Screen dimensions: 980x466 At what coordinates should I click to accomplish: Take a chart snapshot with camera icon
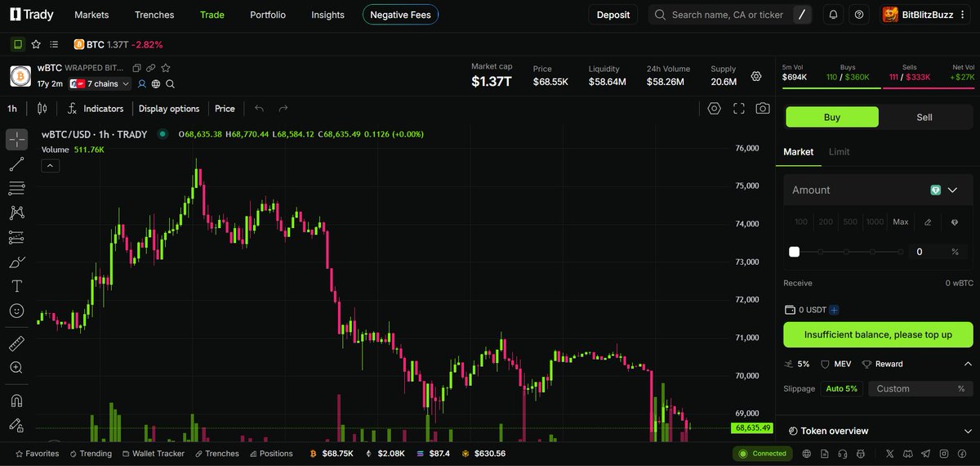(x=763, y=108)
